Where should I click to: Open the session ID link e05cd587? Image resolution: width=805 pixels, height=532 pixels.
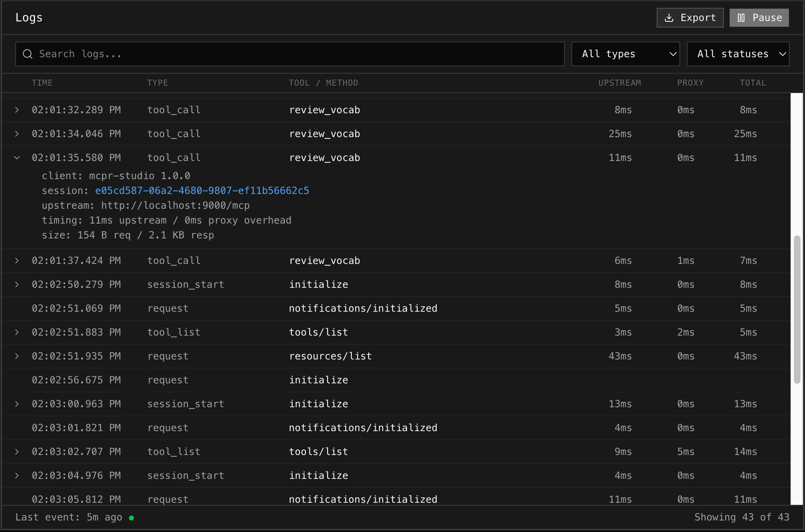(x=202, y=190)
